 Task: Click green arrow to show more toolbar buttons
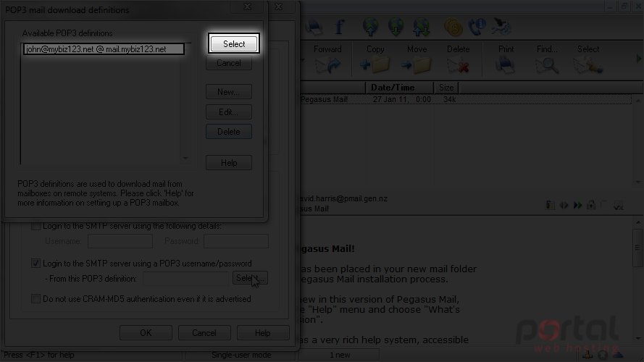(x=639, y=59)
